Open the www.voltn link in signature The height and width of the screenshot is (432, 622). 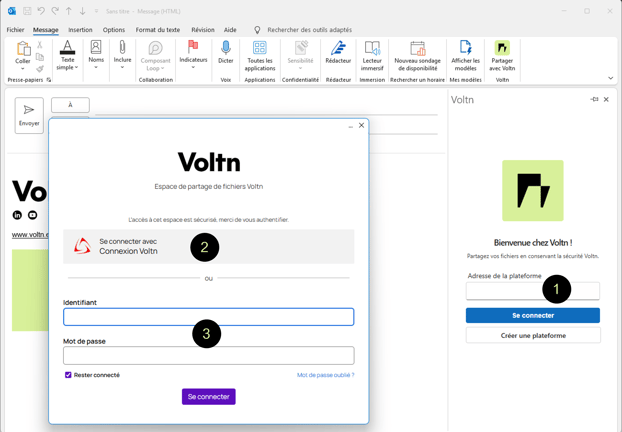click(30, 234)
